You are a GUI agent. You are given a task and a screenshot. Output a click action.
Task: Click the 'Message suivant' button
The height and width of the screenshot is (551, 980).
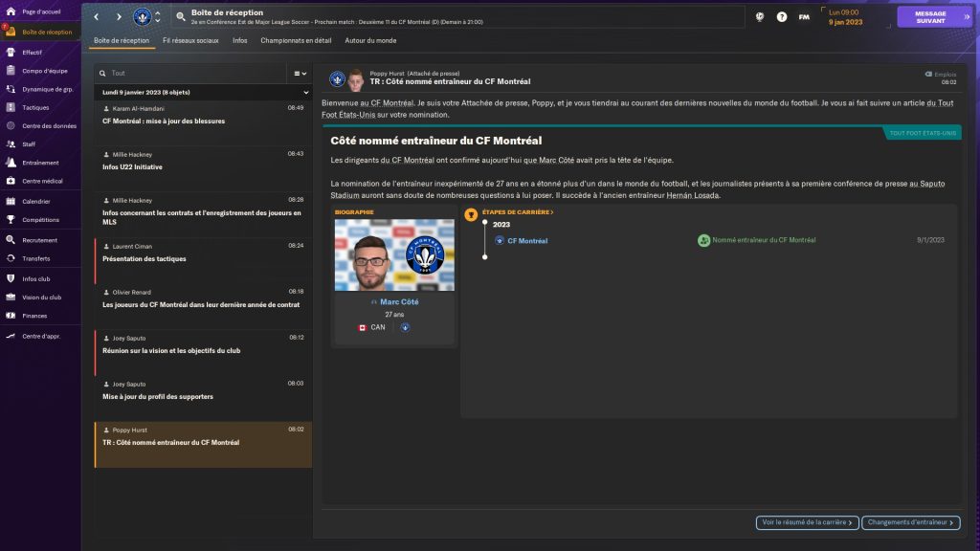(x=922, y=16)
